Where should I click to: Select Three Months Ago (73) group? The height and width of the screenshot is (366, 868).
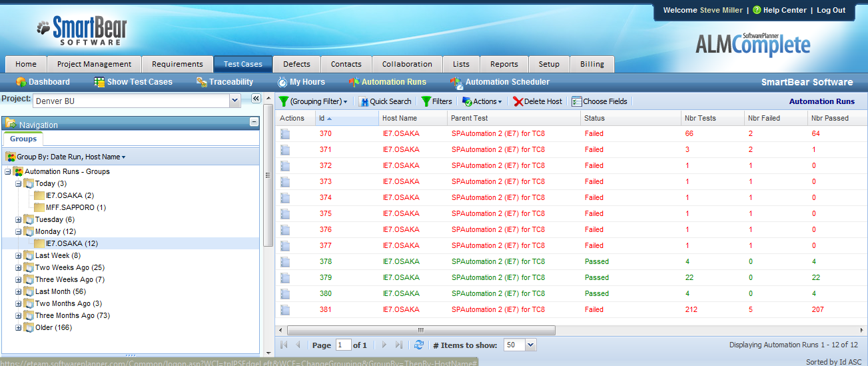(73, 315)
